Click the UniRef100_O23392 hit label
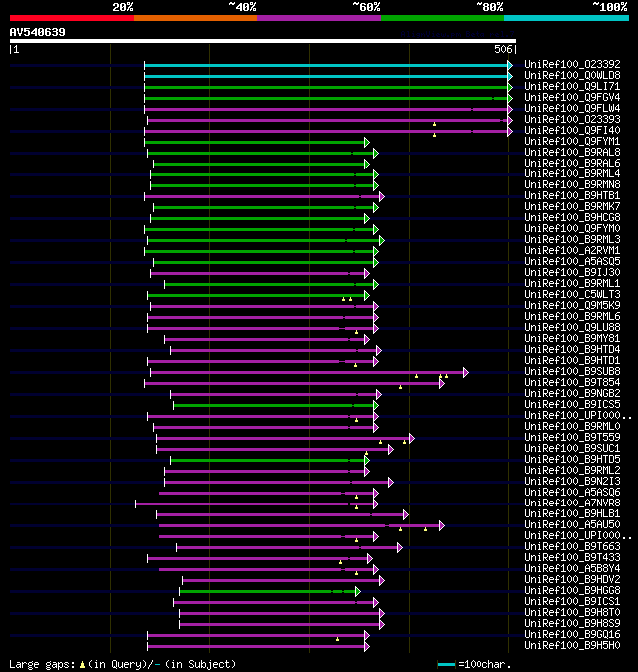638x672 pixels. pyautogui.click(x=572, y=64)
